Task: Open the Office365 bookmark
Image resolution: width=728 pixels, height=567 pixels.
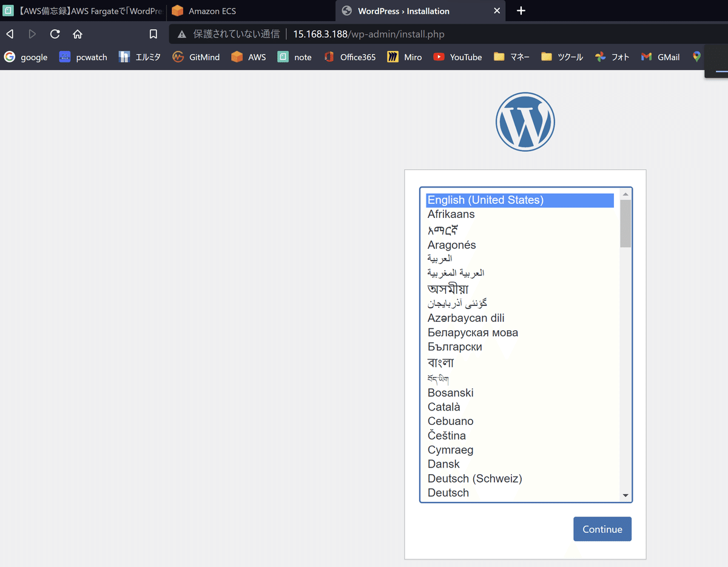Action: [349, 57]
